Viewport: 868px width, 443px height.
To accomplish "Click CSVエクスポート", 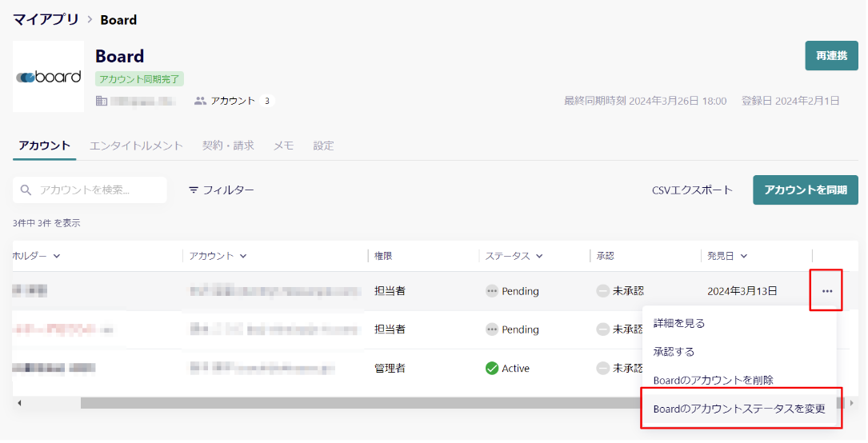I will point(692,190).
